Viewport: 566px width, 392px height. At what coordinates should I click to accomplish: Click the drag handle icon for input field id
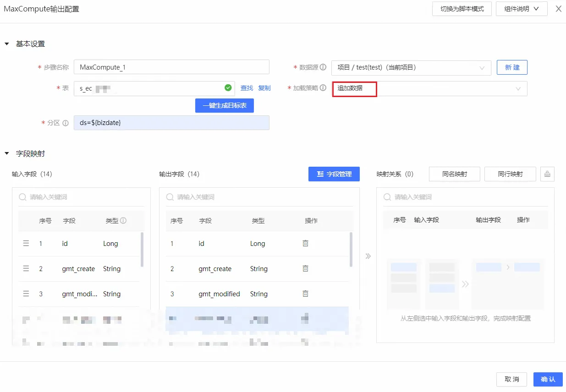coord(26,244)
